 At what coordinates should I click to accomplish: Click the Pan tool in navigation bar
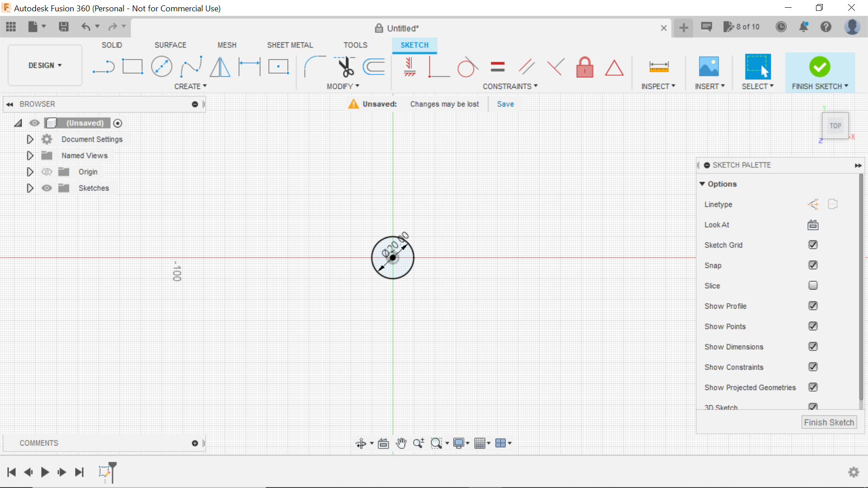401,443
